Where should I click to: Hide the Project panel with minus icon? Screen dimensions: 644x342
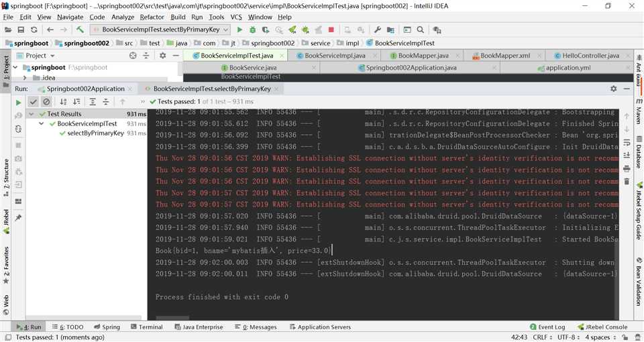point(176,56)
